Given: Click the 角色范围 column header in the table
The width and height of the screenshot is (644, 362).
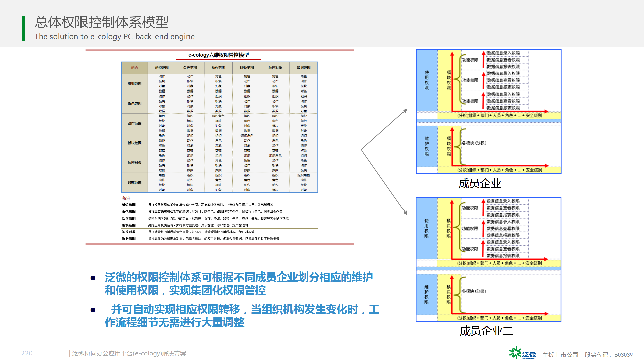Looking at the screenshot, I should coord(190,68).
